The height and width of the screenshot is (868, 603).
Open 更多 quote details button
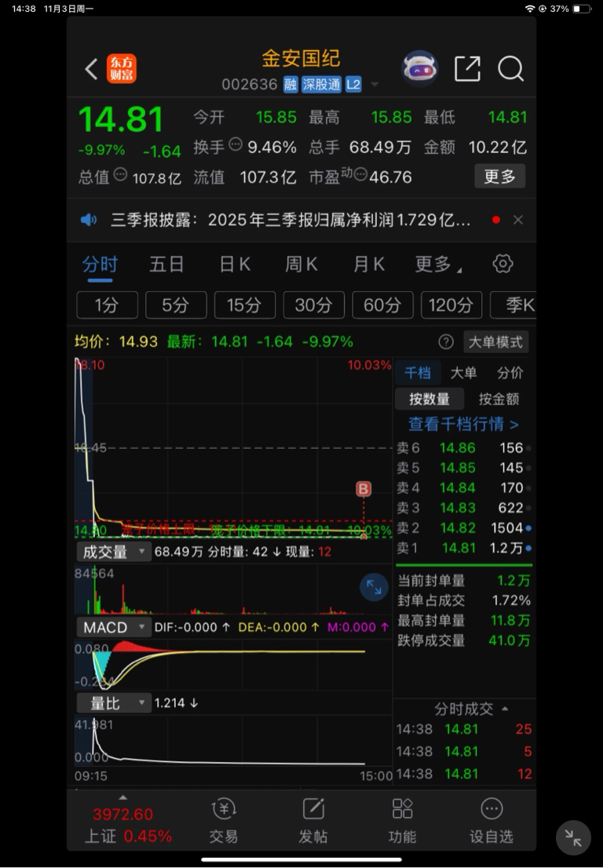click(x=499, y=176)
